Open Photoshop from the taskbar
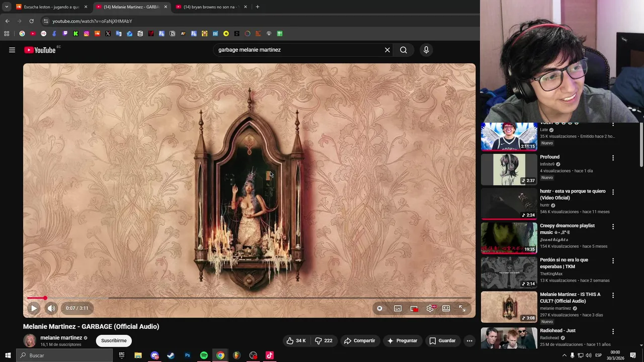Screen dimensions: 644x362 tap(187, 355)
